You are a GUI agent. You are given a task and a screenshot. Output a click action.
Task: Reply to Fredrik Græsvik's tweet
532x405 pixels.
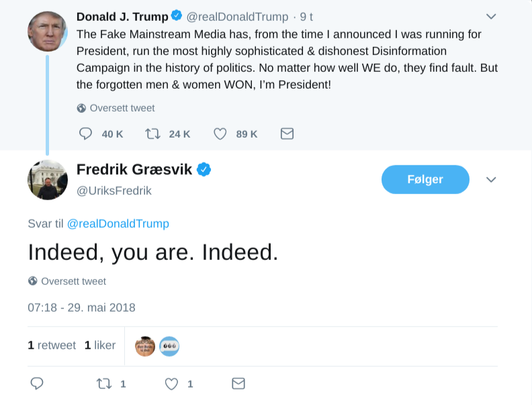pos(37,384)
